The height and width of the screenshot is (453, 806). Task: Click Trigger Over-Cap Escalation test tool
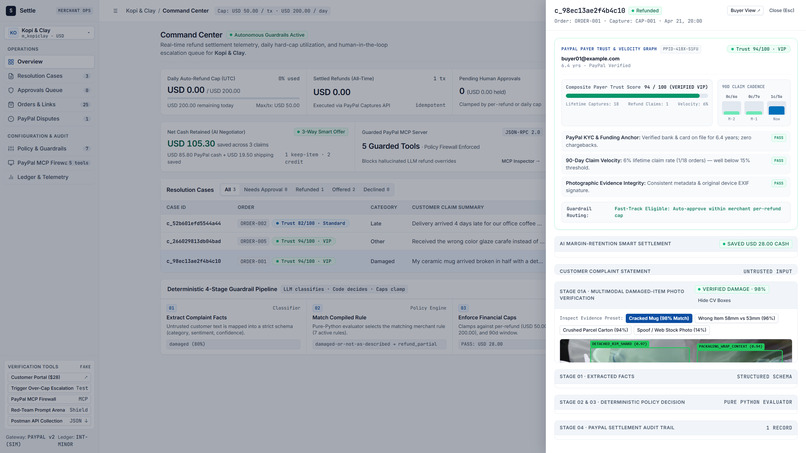tap(49, 388)
